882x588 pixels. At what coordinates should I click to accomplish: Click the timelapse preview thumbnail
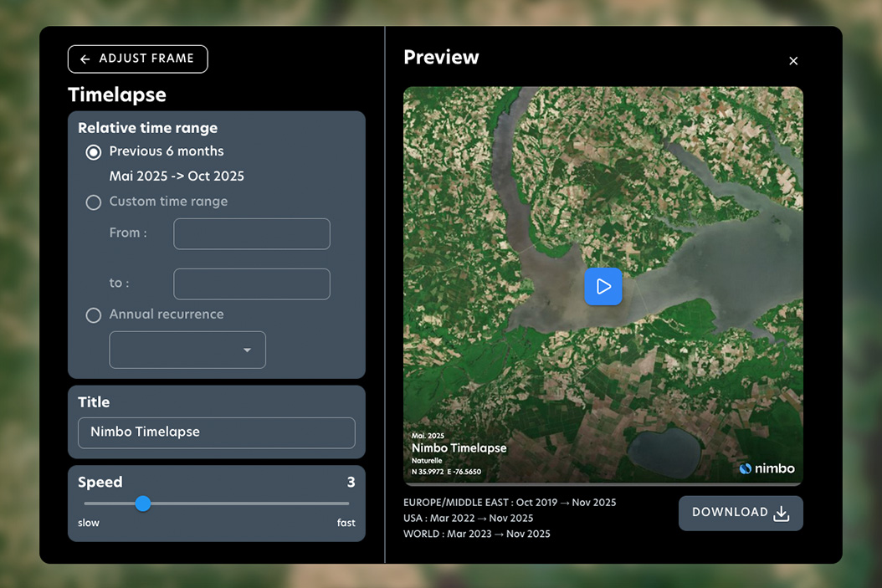point(603,286)
